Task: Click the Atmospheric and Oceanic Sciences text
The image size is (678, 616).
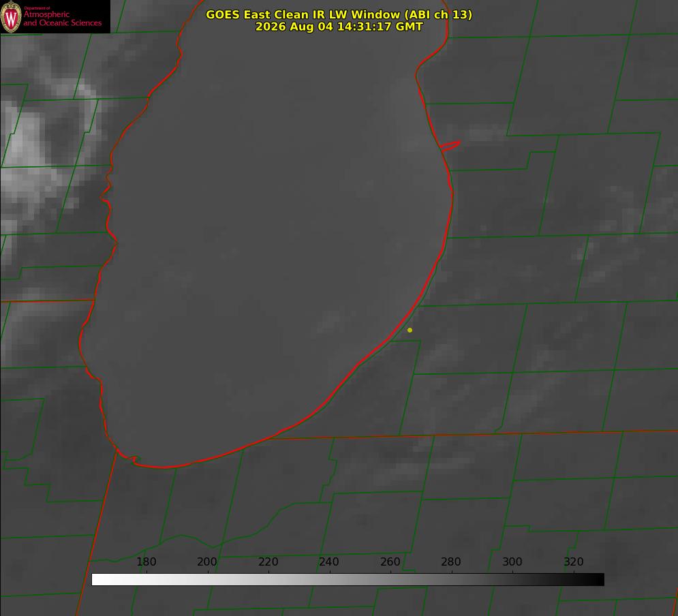Action: (62, 18)
